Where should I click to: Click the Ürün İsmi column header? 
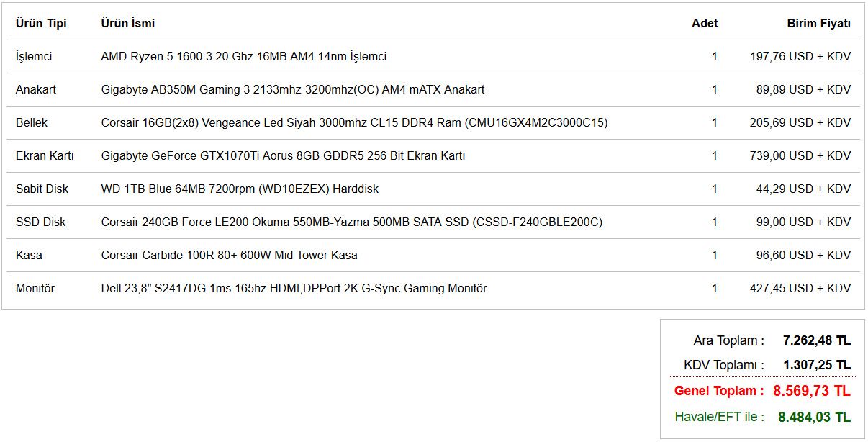(x=128, y=23)
